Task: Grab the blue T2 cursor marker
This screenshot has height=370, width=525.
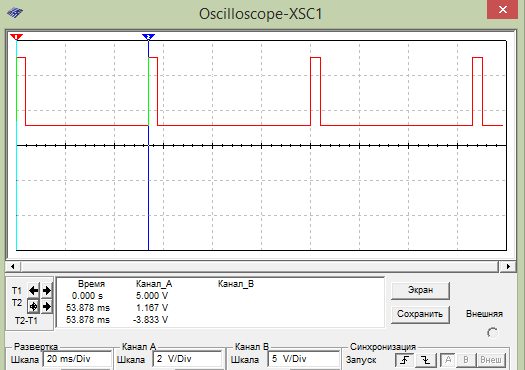Action: coord(148,37)
